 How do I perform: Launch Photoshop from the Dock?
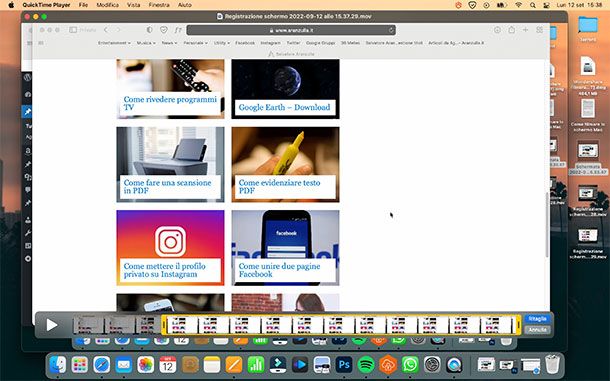pos(344,365)
